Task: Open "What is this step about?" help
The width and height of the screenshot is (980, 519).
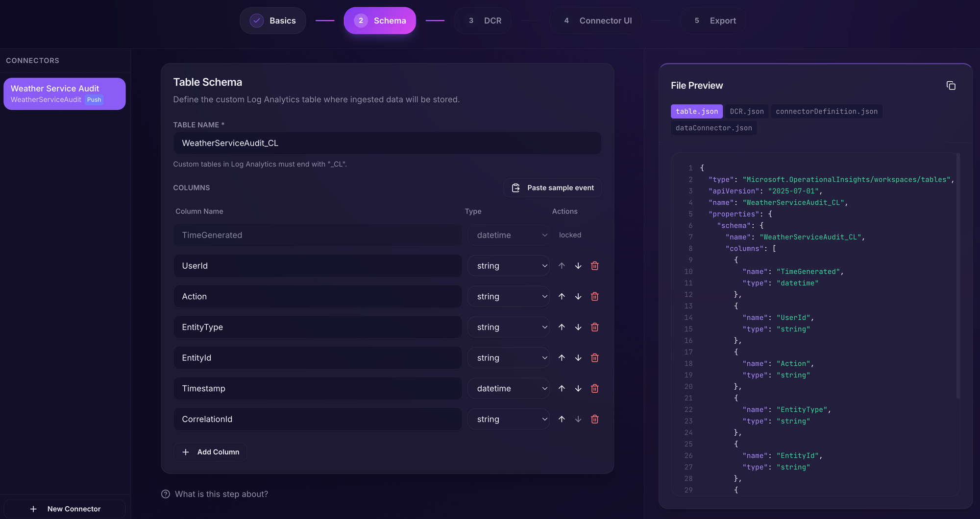Action: [x=215, y=494]
